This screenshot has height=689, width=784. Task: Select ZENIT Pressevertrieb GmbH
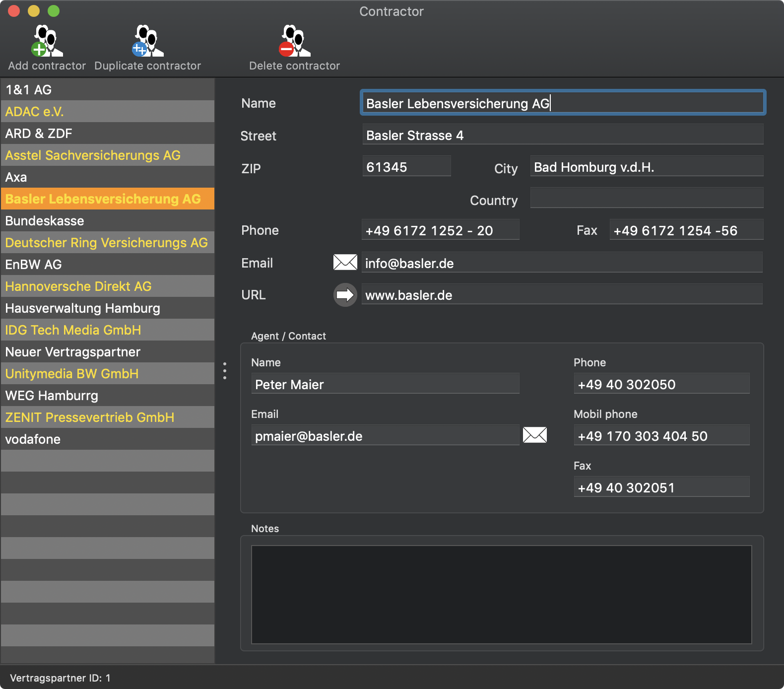[x=108, y=417]
